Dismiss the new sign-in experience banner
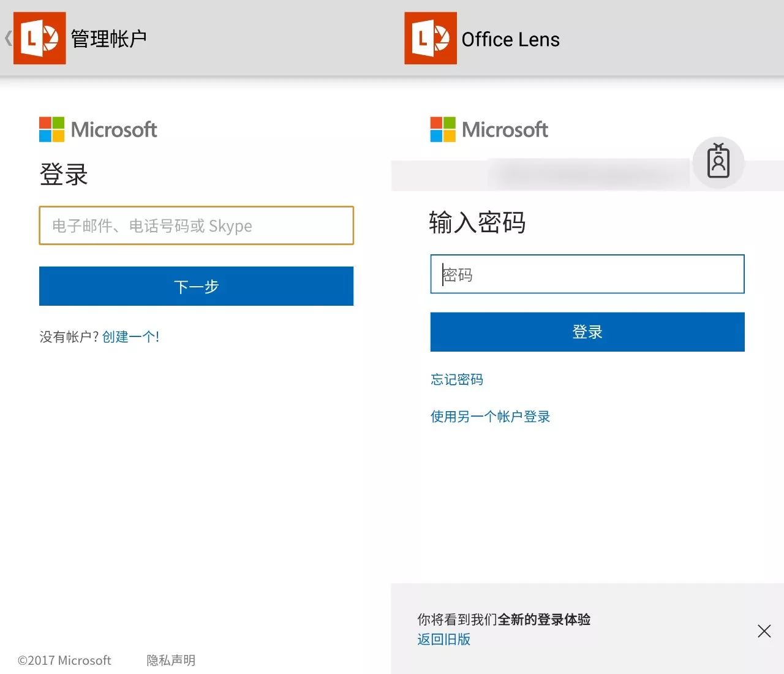 click(x=764, y=631)
